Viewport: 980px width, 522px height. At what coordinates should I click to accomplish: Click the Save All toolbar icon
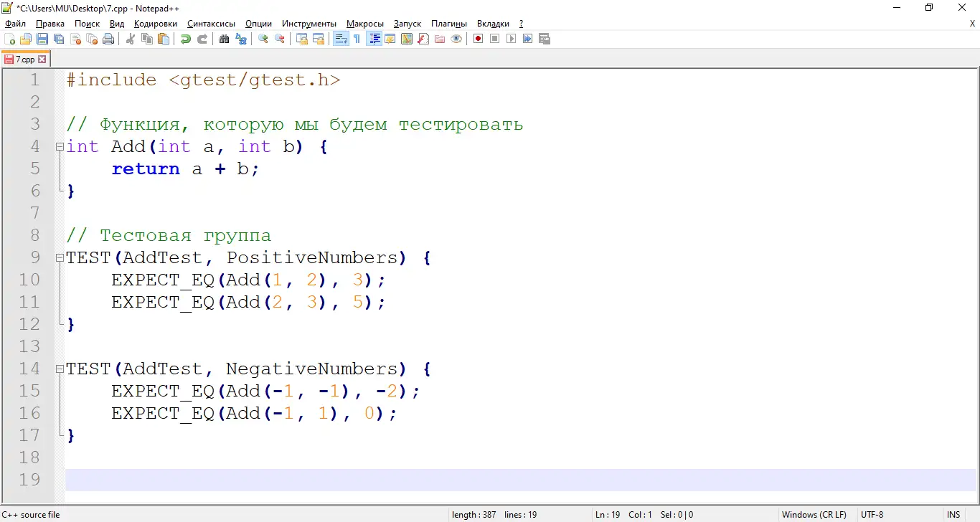point(59,39)
